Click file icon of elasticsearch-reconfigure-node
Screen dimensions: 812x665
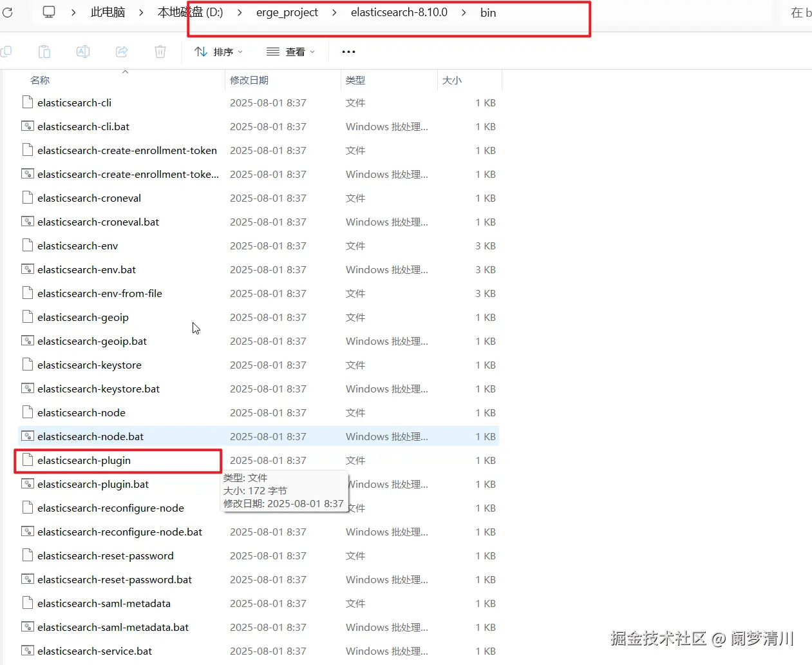pos(27,508)
